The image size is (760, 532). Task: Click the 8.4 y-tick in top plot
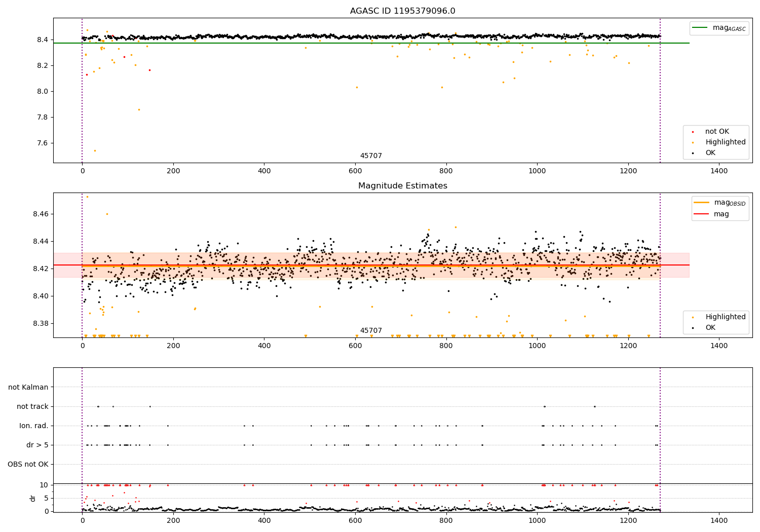pos(43,40)
